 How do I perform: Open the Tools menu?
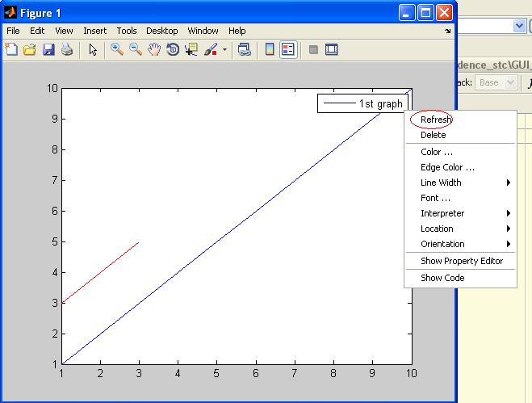(x=126, y=31)
